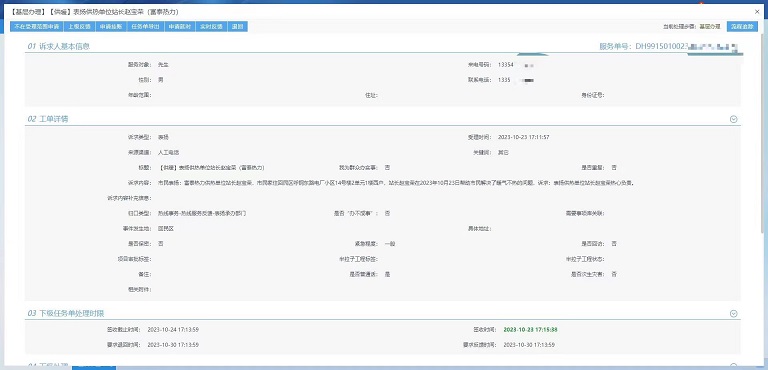This screenshot has width=768, height=370.
Task: Select the 上报反馈 button
Action: pyautogui.click(x=79, y=26)
